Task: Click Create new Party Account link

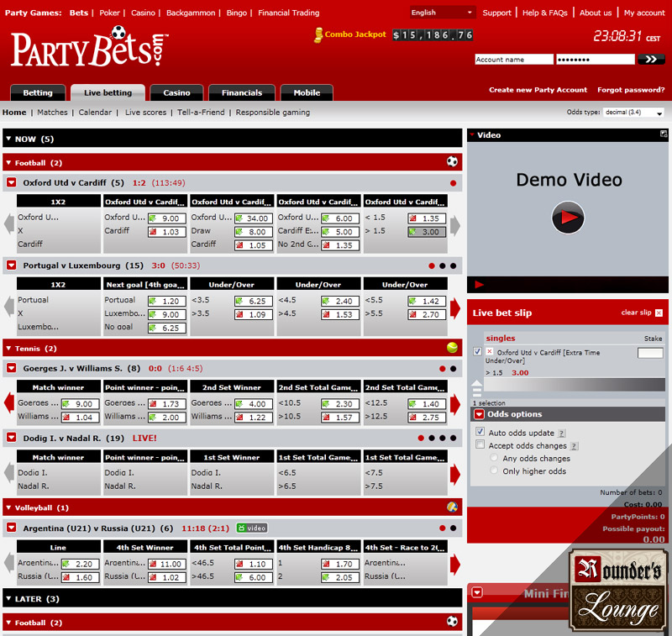Action: [538, 90]
